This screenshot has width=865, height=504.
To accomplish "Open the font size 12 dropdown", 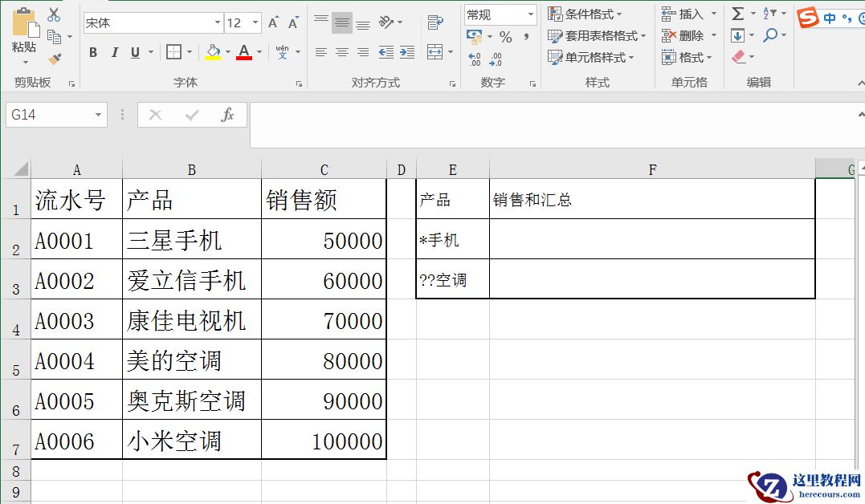I will [255, 22].
